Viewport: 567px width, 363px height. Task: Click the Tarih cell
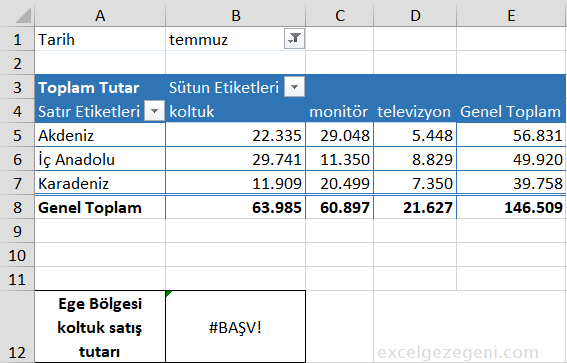100,39
